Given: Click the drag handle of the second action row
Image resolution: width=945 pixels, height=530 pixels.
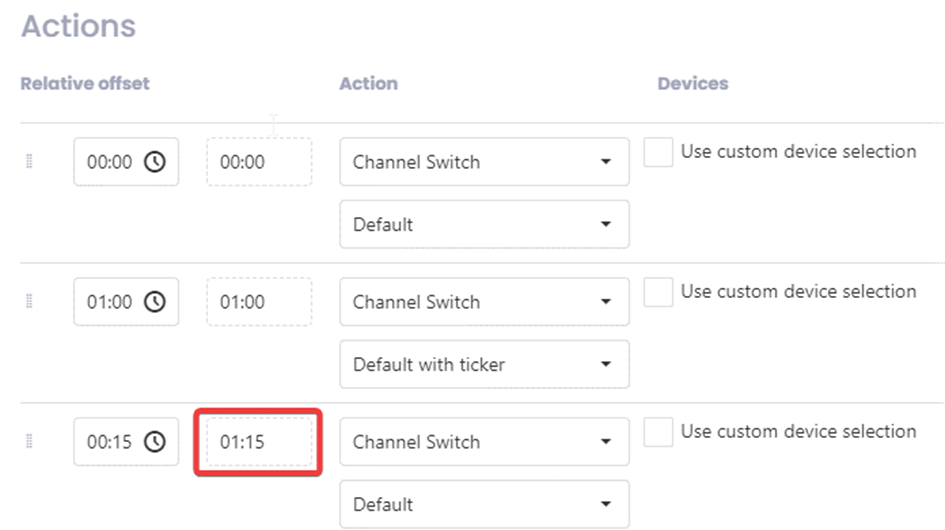Looking at the screenshot, I should (x=29, y=302).
